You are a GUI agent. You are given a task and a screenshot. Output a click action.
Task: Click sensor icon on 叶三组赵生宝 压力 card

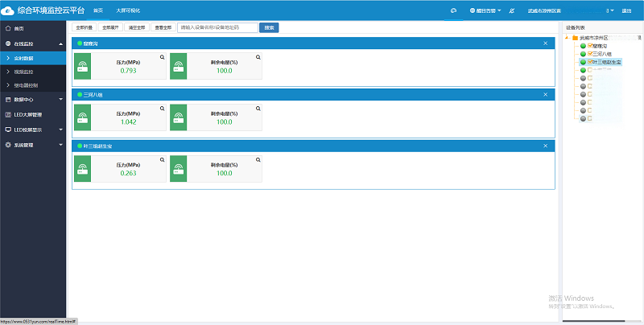click(x=81, y=169)
